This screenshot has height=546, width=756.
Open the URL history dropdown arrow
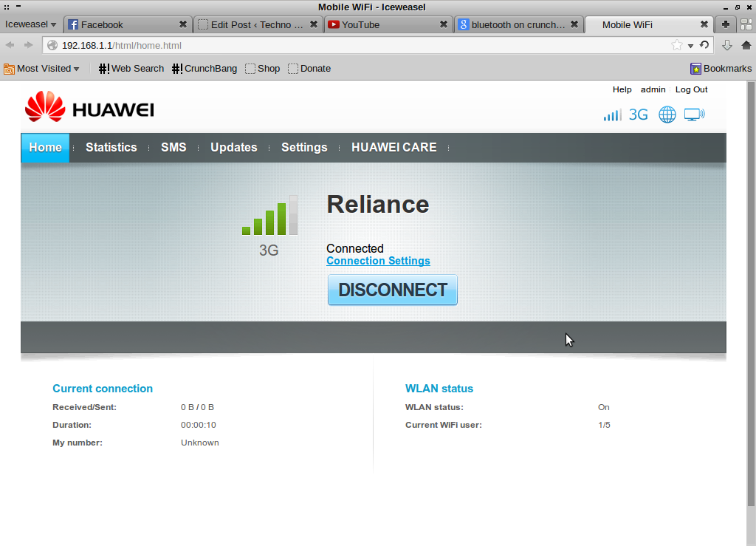point(691,46)
